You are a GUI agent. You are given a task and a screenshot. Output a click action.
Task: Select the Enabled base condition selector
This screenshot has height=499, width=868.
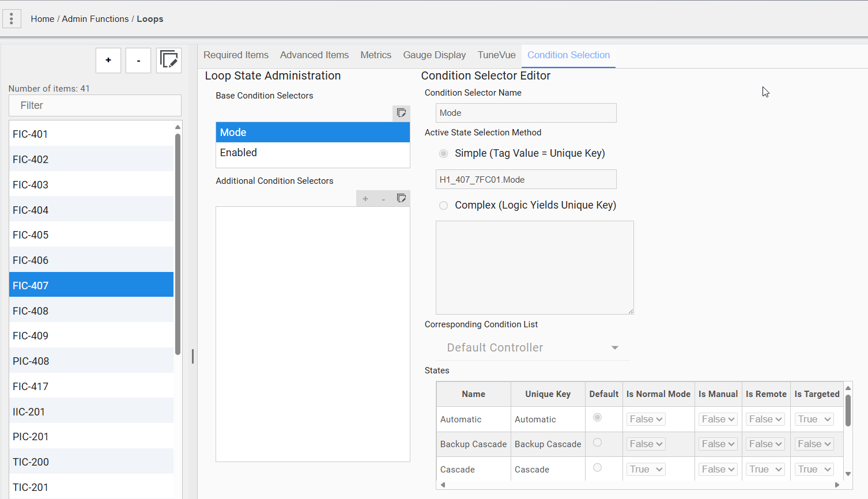coord(313,153)
